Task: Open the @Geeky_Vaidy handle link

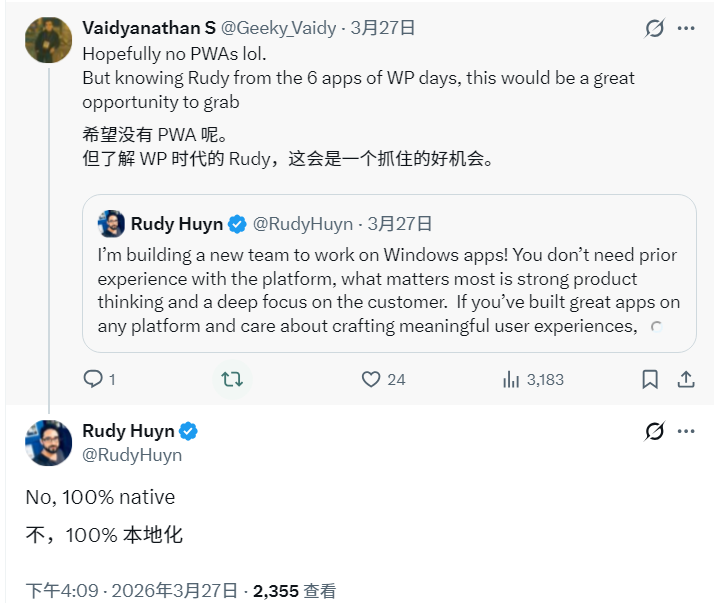Action: tap(279, 28)
